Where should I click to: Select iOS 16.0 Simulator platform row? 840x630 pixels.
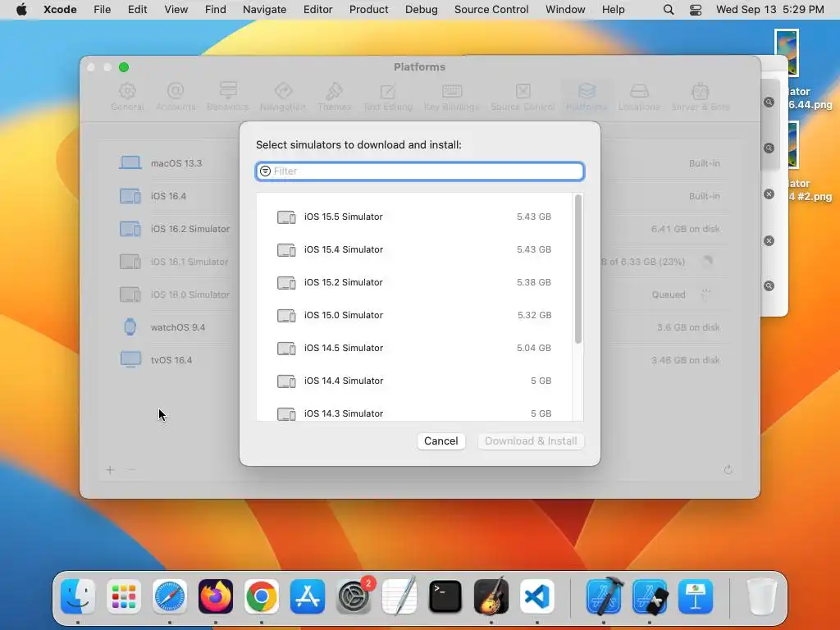pyautogui.click(x=419, y=294)
